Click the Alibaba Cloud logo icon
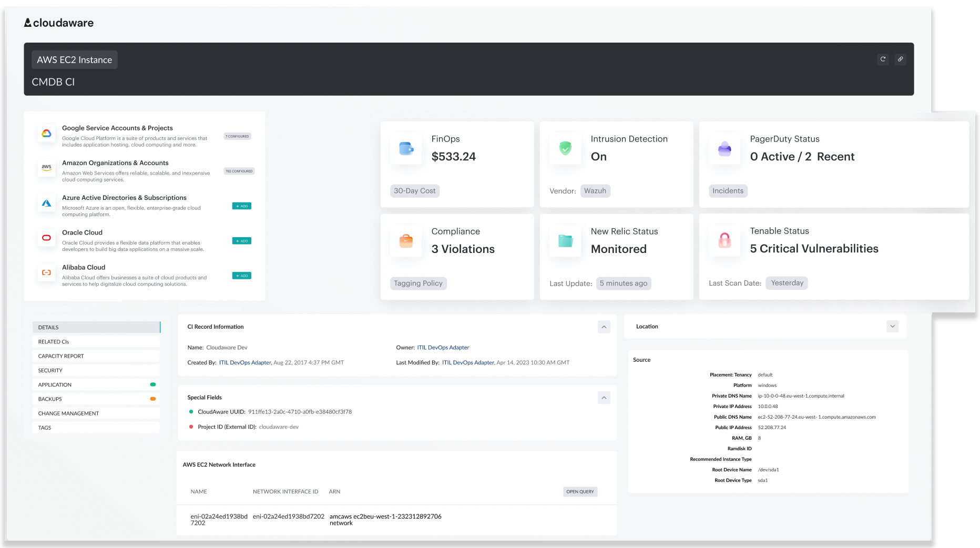Viewport: 980px width, 548px height. (46, 272)
